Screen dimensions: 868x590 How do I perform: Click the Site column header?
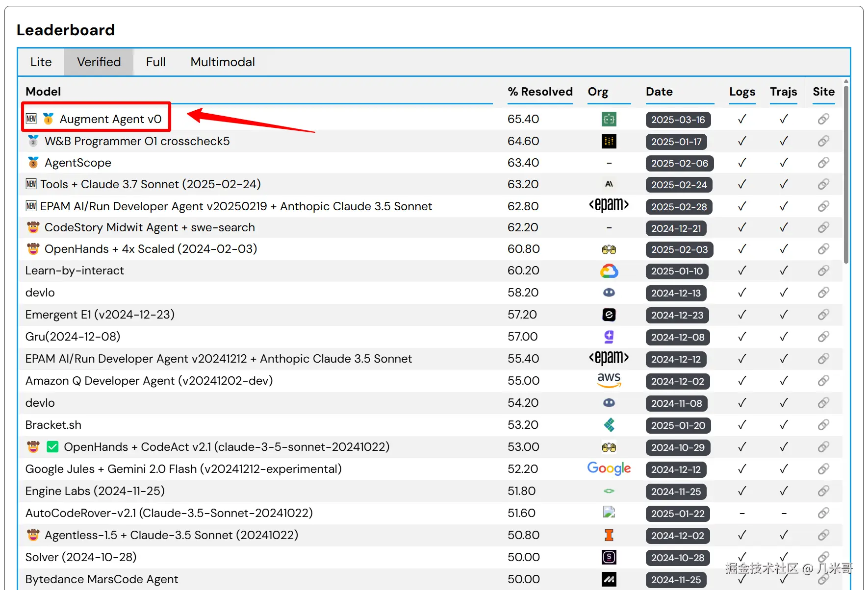[823, 92]
